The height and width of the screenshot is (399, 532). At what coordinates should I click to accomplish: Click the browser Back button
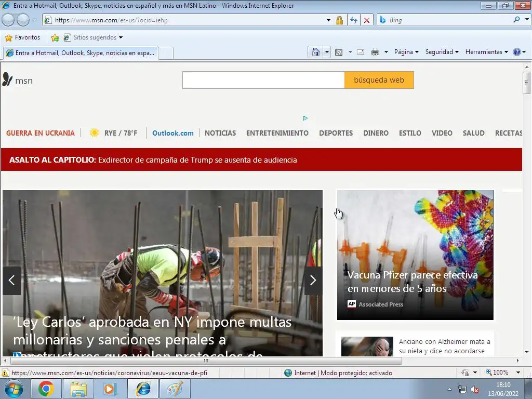(8, 20)
